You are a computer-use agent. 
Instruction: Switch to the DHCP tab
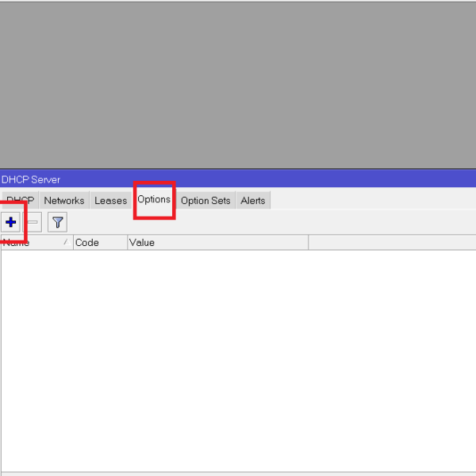coord(20,201)
